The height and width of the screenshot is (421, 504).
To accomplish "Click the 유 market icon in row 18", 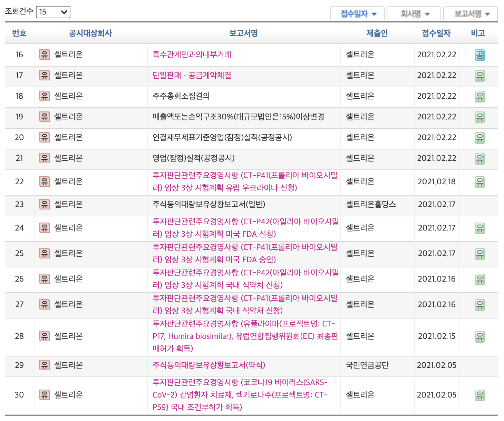I will click(x=45, y=96).
